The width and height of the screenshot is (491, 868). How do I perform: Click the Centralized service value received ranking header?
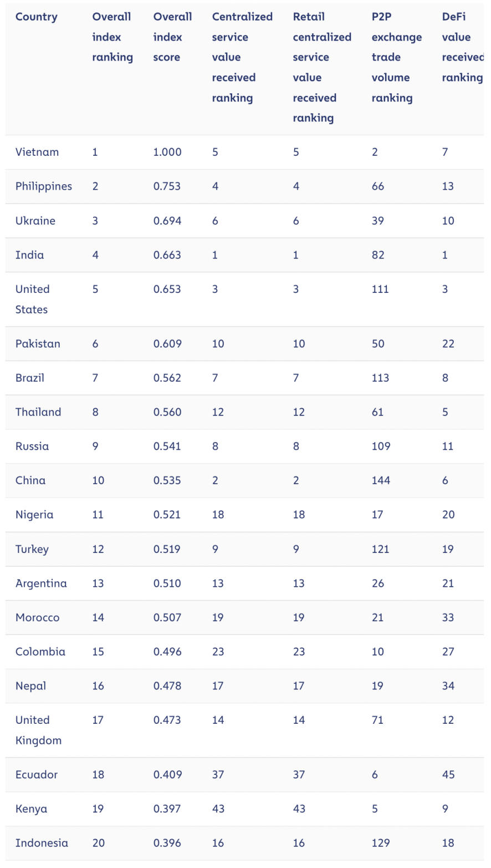(x=242, y=57)
